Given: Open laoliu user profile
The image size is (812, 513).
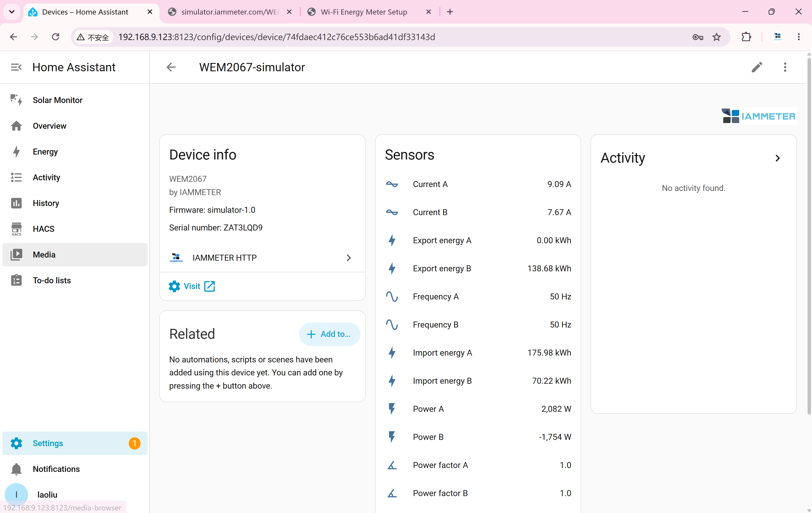Looking at the screenshot, I should point(75,495).
